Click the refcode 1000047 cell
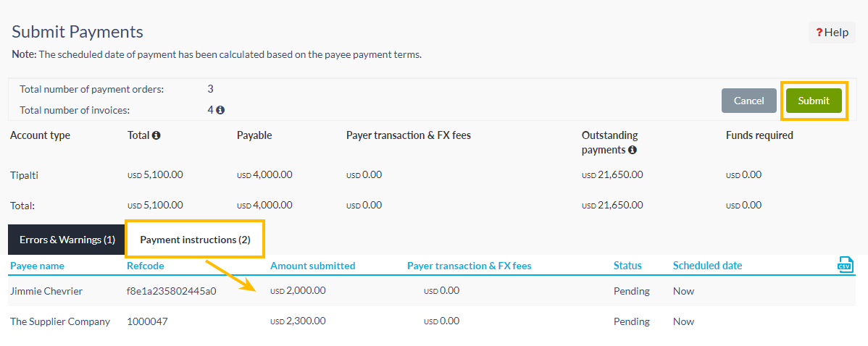Screen dimensions: 868x346 point(147,321)
